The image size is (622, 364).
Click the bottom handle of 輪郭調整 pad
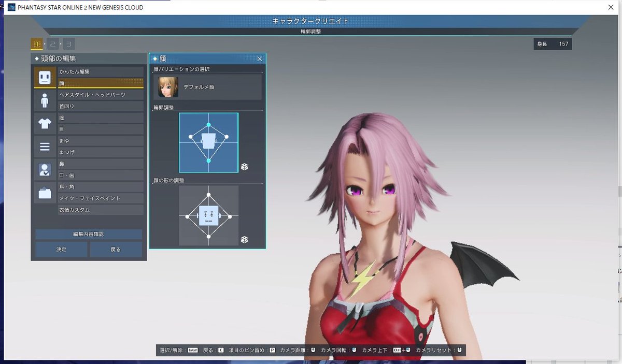(208, 161)
